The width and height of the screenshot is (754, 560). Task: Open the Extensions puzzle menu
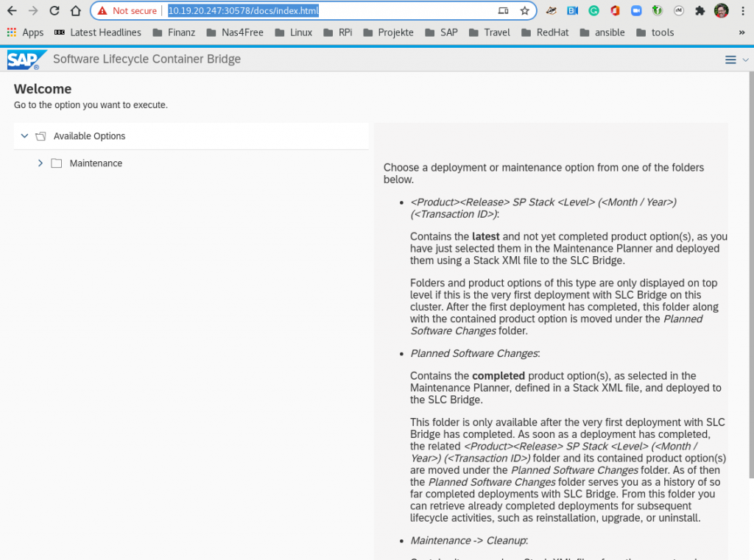[700, 11]
